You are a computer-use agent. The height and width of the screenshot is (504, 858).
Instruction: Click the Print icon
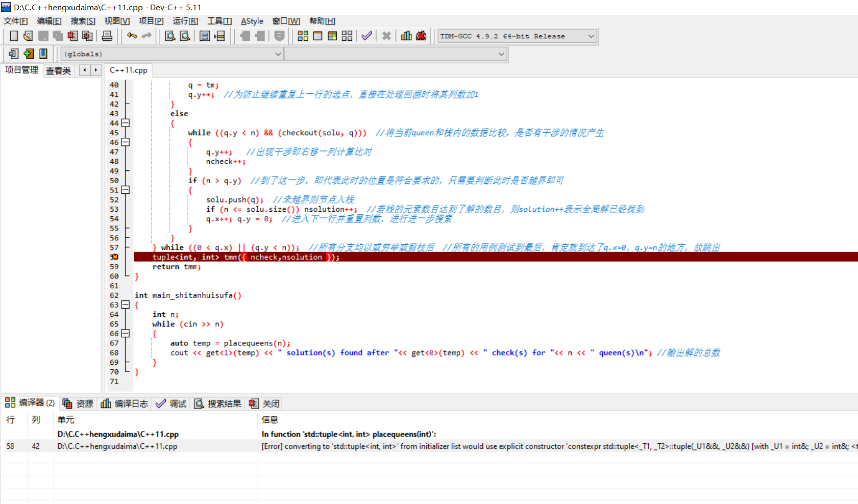point(107,36)
